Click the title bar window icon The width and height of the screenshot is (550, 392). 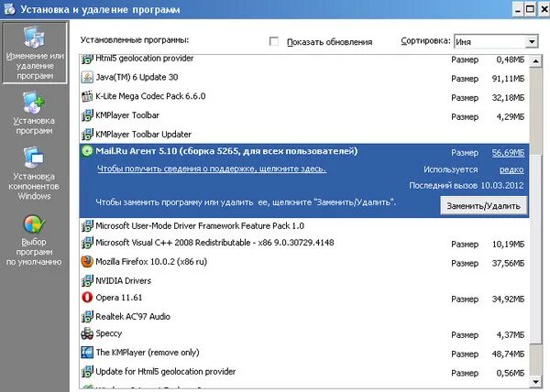[x=9, y=9]
